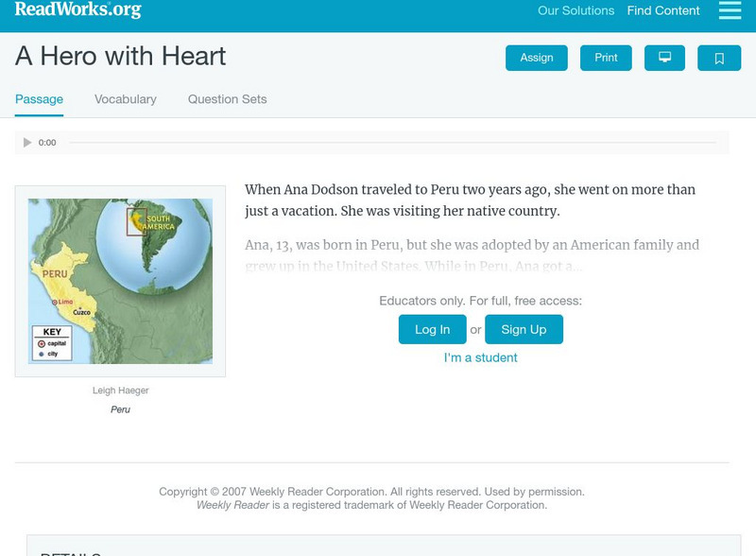
Task: Play the passage audio
Action: pyautogui.click(x=27, y=143)
